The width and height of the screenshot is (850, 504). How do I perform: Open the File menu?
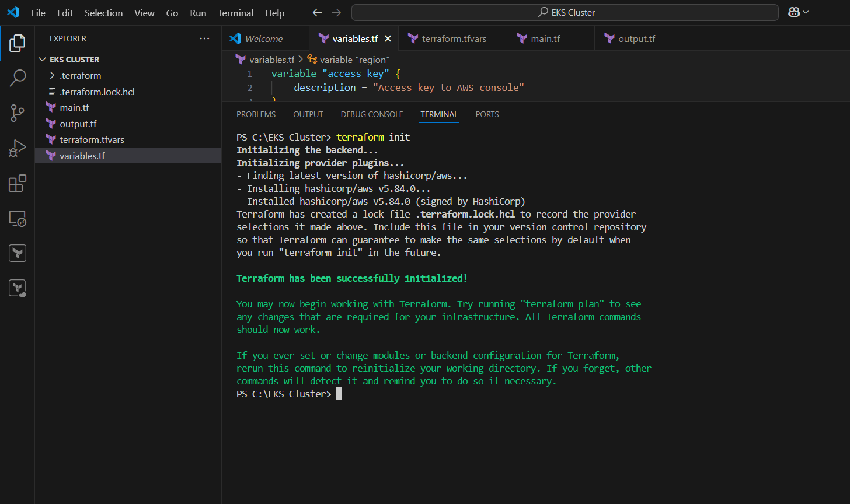(38, 13)
